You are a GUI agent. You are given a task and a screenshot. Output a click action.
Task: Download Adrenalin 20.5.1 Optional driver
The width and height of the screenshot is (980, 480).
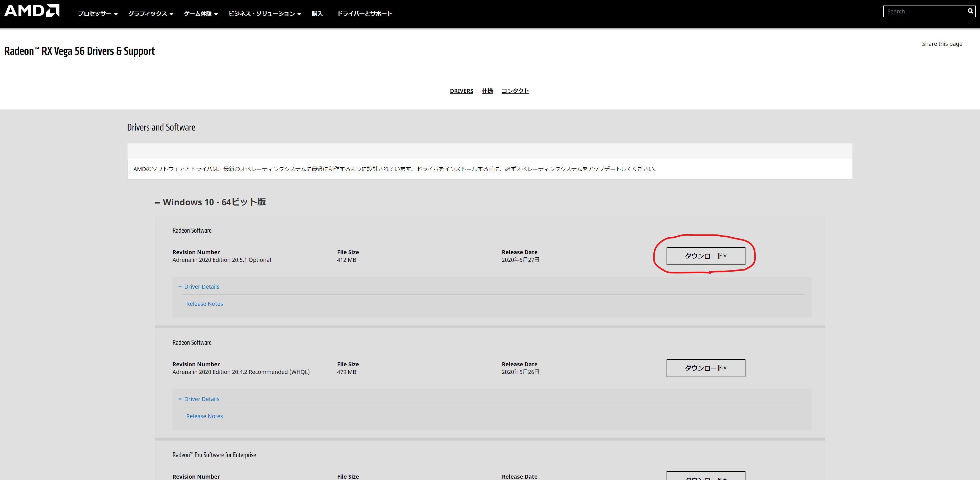coord(706,256)
